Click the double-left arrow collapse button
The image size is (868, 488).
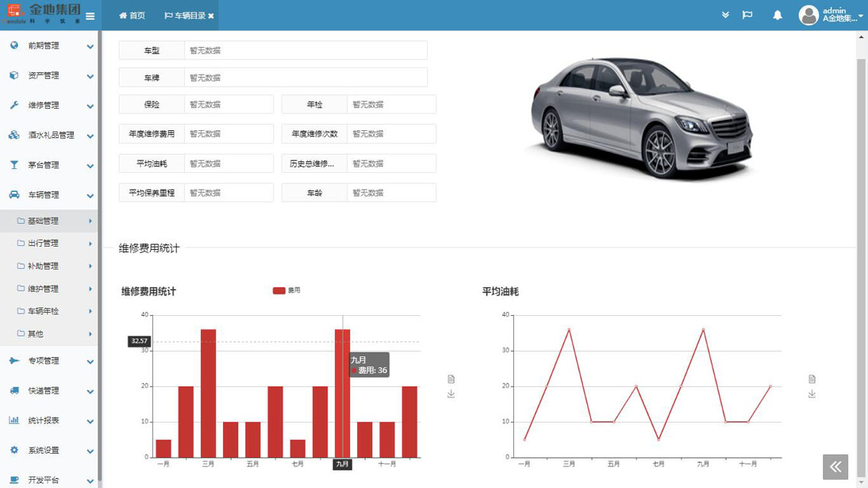coord(835,467)
